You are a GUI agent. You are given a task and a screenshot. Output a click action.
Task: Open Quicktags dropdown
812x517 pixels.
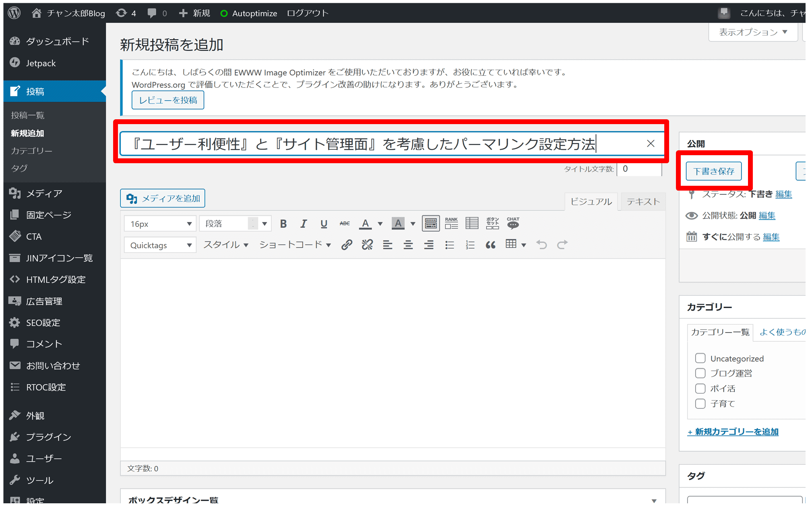coord(160,245)
